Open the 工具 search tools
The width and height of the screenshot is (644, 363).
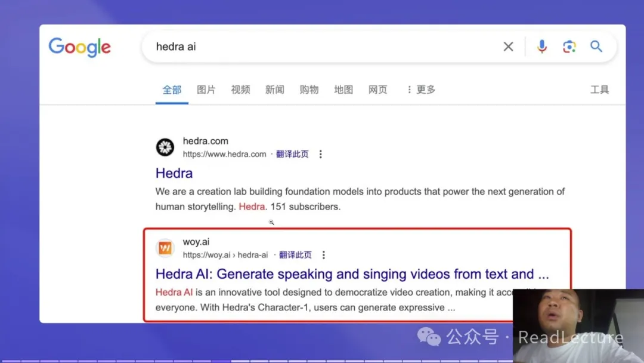pyautogui.click(x=599, y=90)
